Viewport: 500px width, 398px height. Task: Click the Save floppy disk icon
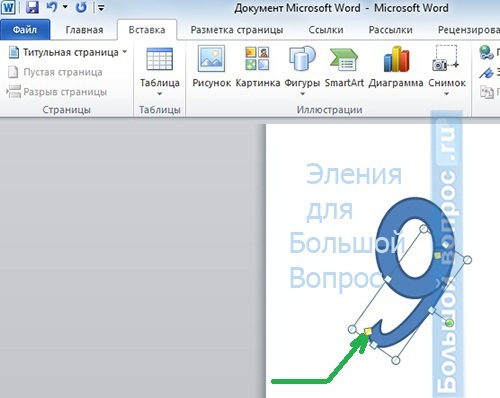(x=32, y=7)
